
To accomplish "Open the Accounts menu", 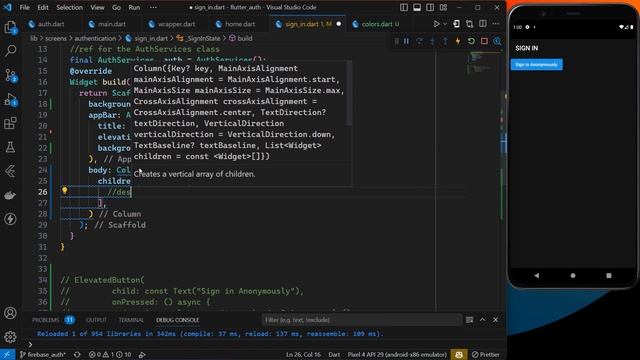I will 10,313.
